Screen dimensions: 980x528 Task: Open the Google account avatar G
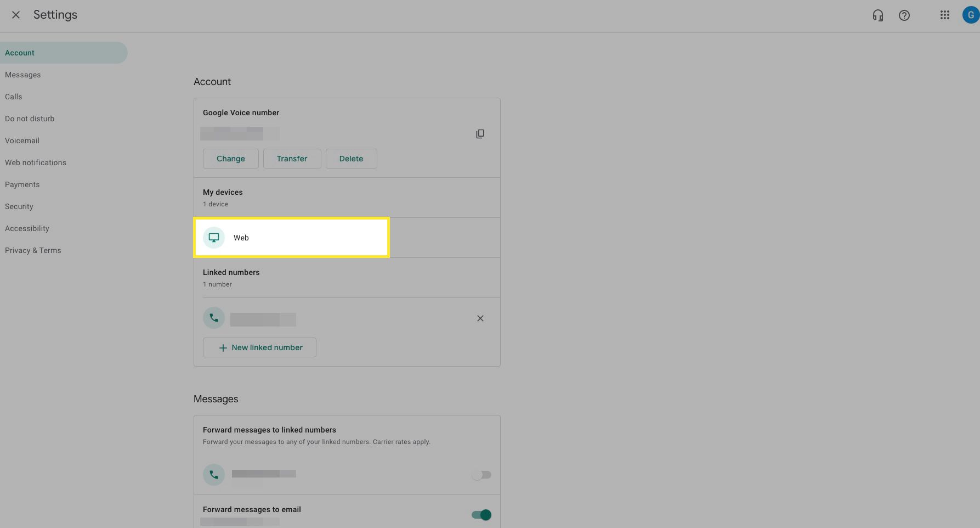[x=971, y=15]
